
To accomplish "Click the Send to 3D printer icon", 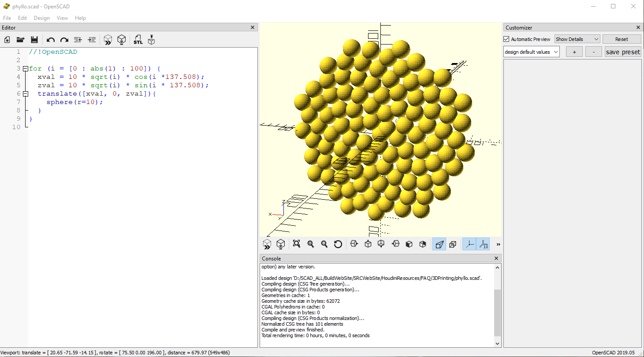I will click(152, 40).
